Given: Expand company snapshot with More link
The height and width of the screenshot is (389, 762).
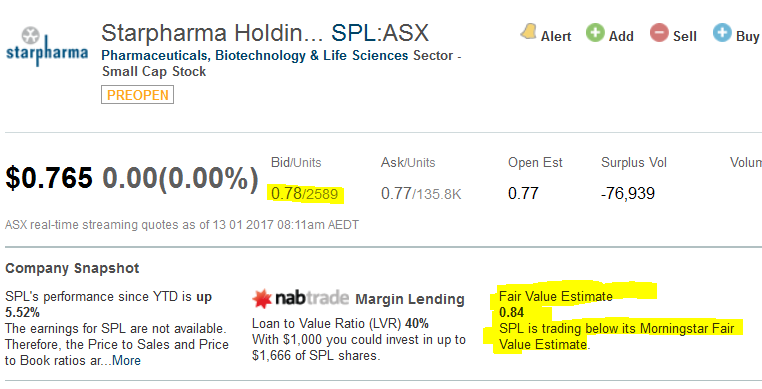Looking at the screenshot, I should [x=126, y=361].
